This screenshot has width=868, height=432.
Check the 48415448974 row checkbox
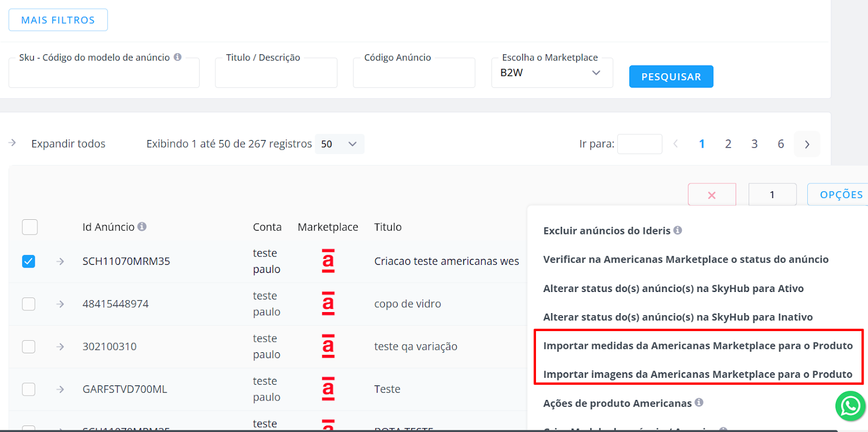(29, 304)
